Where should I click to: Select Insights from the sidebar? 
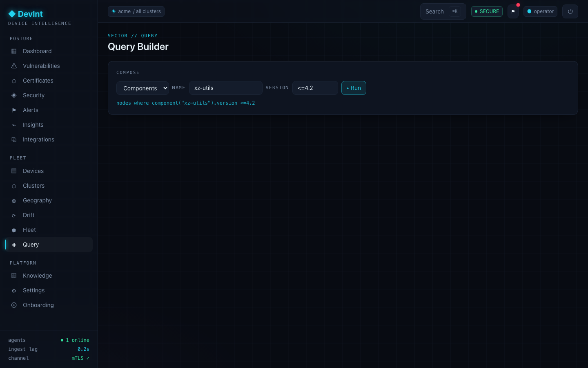coord(49,125)
